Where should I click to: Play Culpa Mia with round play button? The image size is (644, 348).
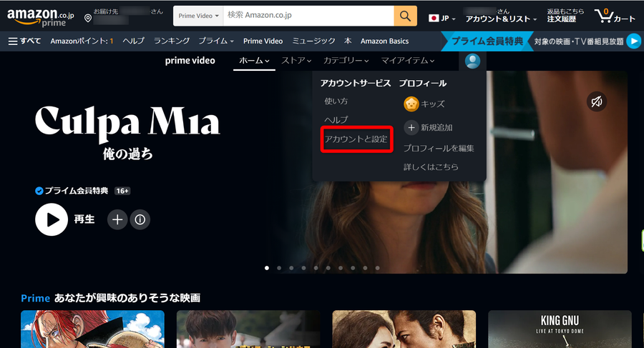(52, 219)
